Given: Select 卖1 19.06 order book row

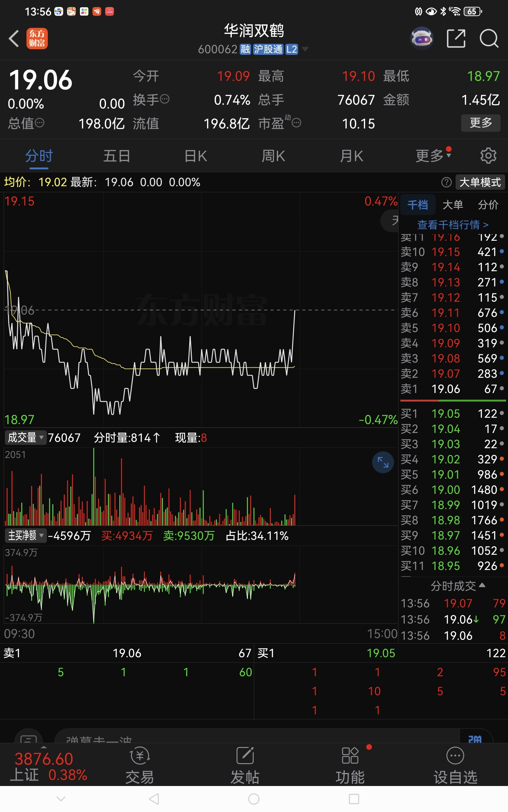Looking at the screenshot, I should coord(452,389).
